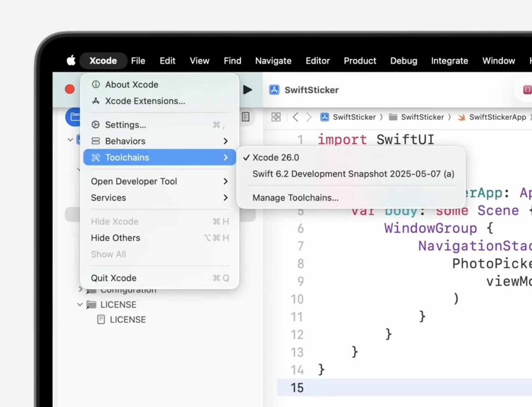Open the Product menu
This screenshot has width=532, height=407.
pos(360,61)
